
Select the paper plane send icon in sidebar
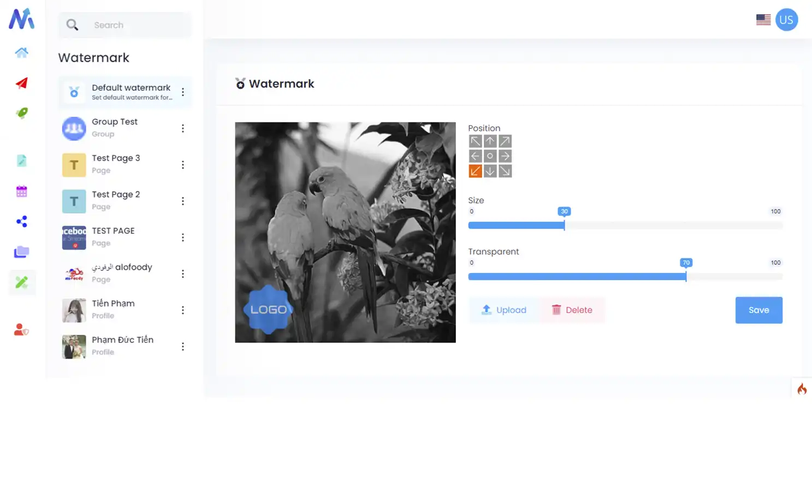point(21,82)
